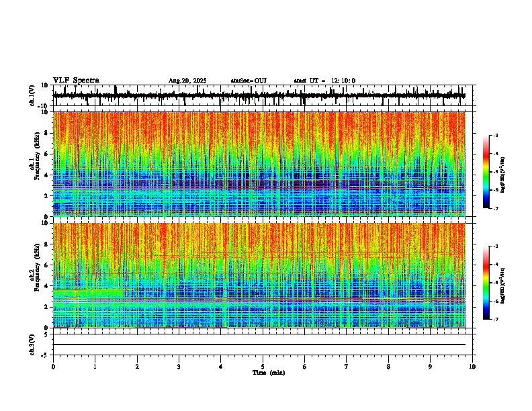Click the time axis tick label "5"

coord(263,367)
